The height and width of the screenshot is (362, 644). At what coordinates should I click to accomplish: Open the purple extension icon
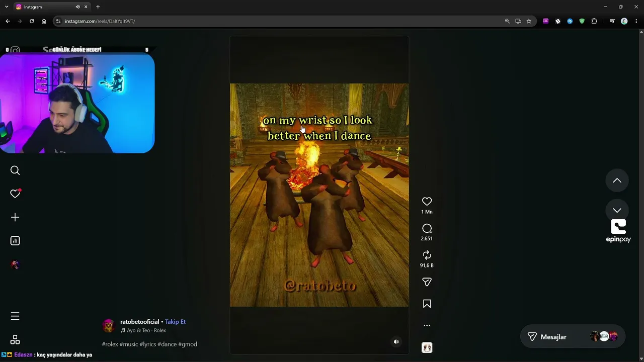coord(545,21)
